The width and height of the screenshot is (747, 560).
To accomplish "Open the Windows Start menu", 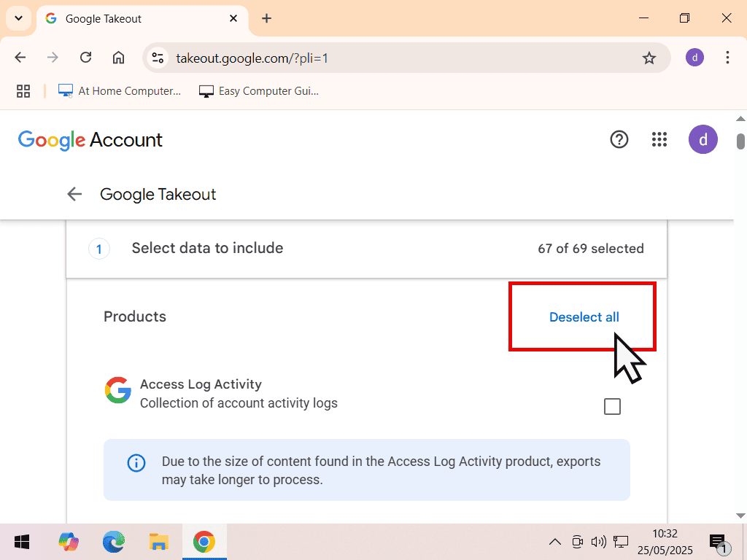I will pos(22,542).
